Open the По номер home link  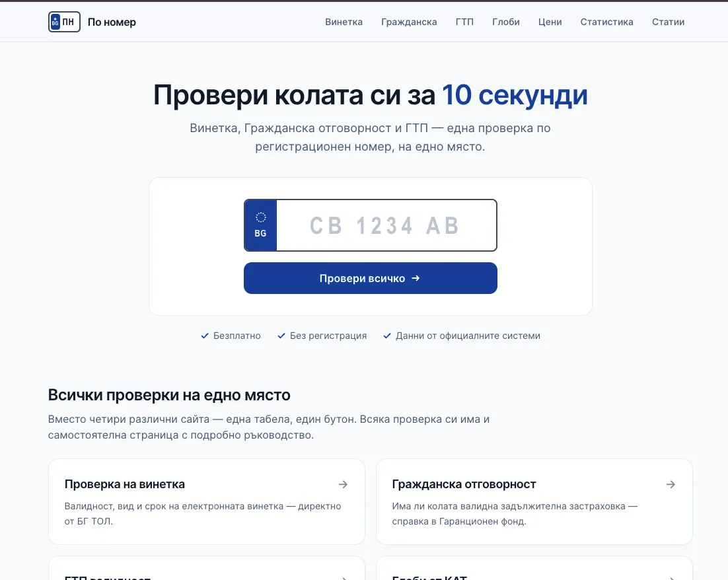click(x=112, y=22)
